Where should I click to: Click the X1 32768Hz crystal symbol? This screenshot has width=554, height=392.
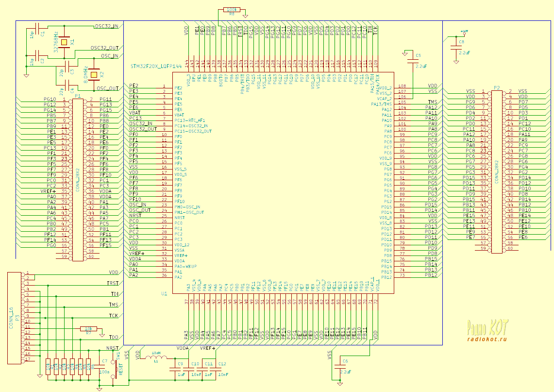(64, 42)
